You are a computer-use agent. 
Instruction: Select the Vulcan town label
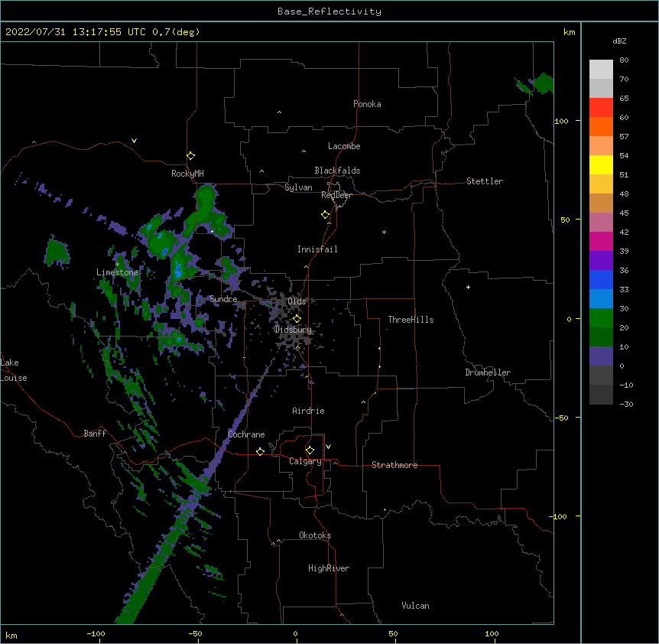(x=415, y=606)
